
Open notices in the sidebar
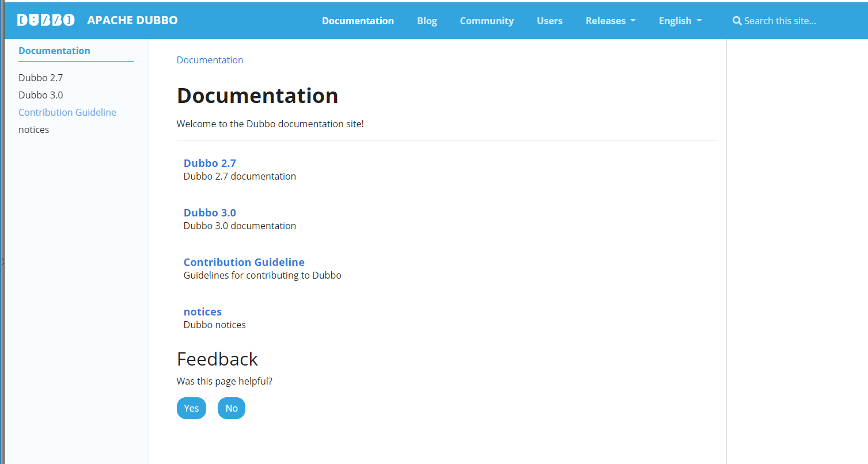point(33,130)
